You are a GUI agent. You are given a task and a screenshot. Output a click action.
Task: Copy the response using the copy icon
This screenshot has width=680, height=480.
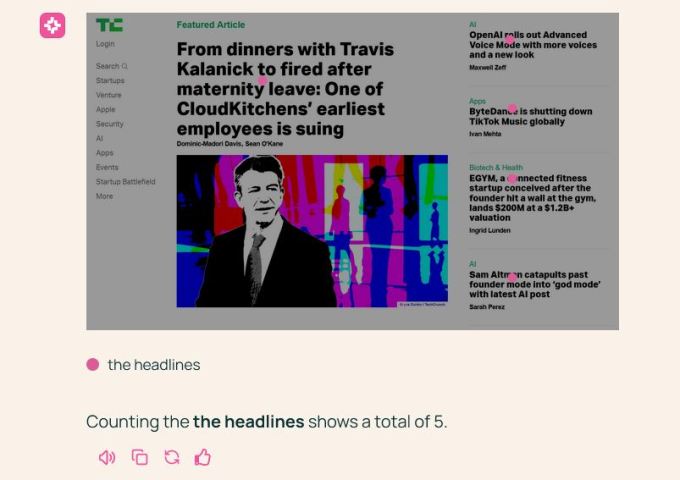click(140, 457)
